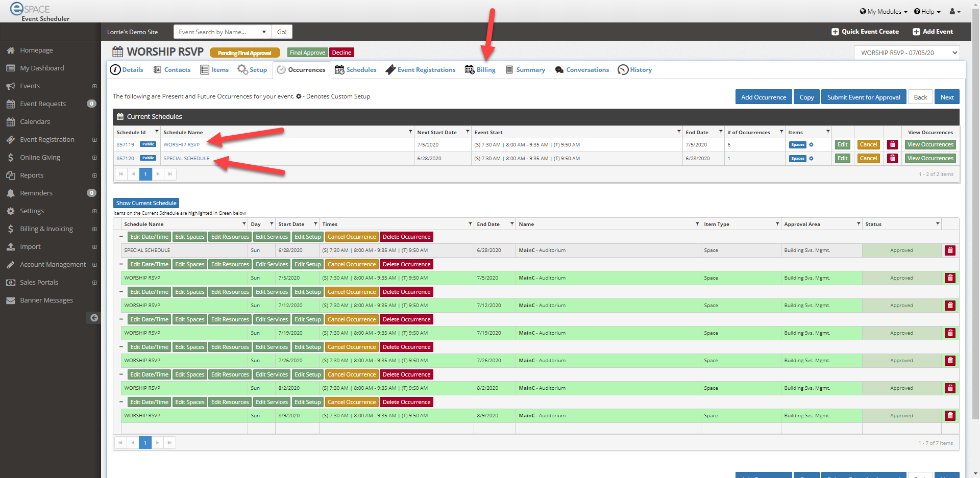
Task: Delete 7/26/2020 occurrence with trash icon
Action: coord(950,361)
